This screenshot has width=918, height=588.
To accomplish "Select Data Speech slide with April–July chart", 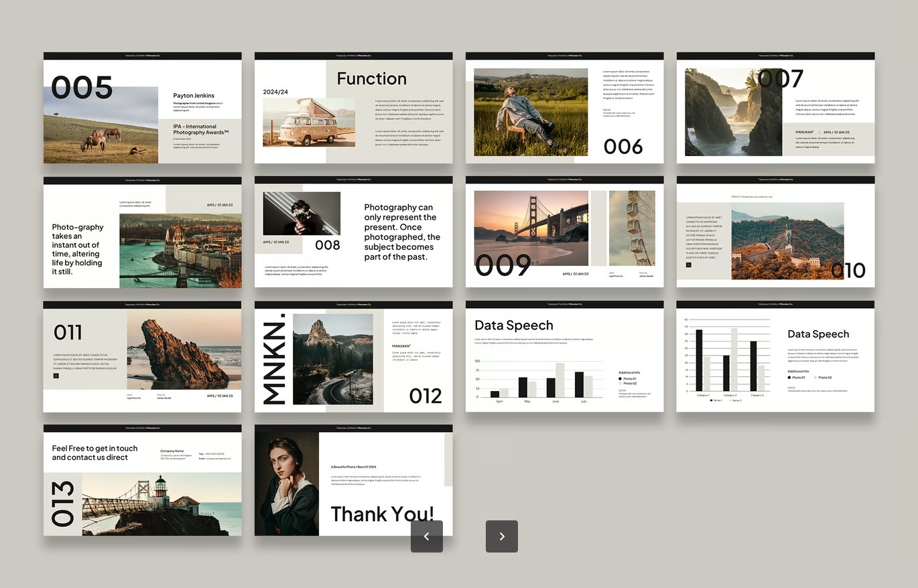I will coord(564,357).
